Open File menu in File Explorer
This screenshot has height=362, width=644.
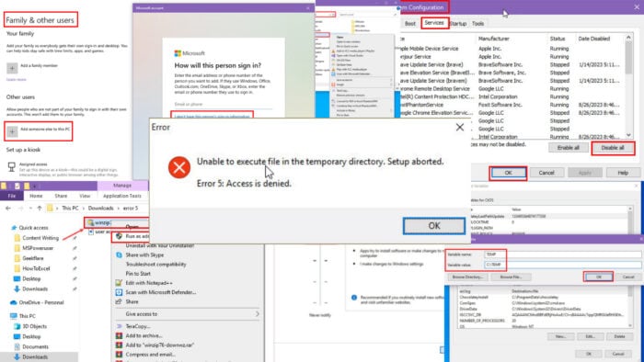coord(12,196)
